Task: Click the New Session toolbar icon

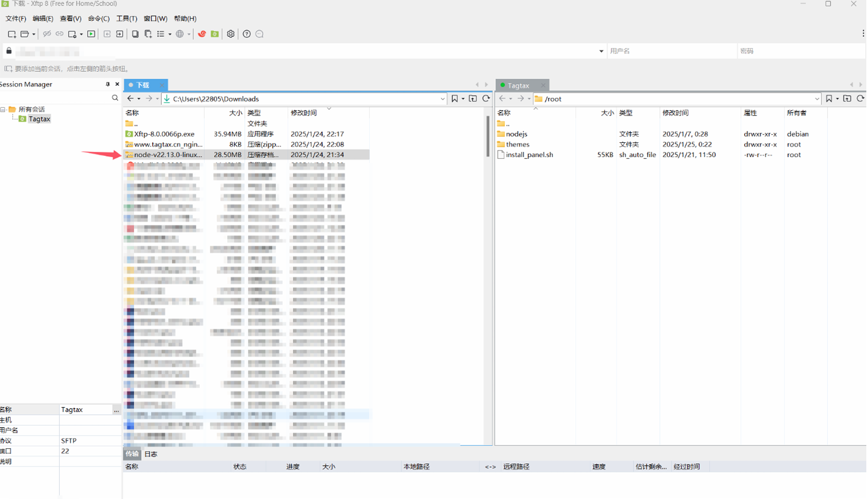Action: (x=11, y=34)
